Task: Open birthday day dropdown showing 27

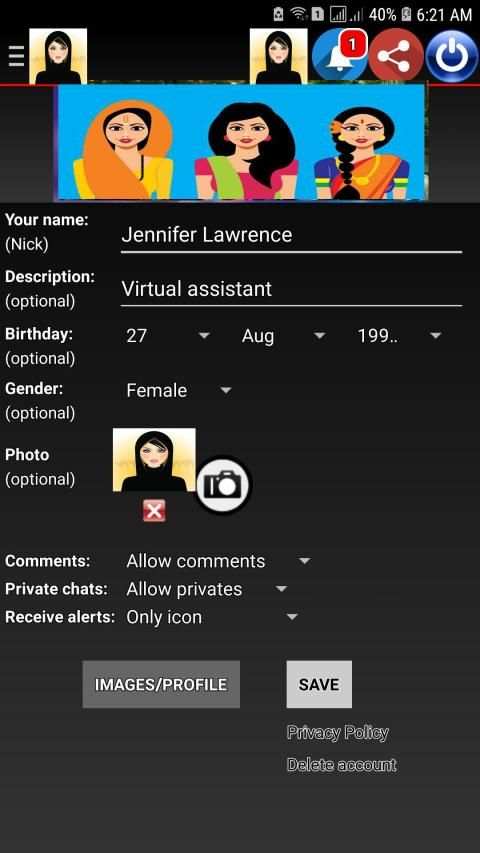Action: [x=168, y=336]
